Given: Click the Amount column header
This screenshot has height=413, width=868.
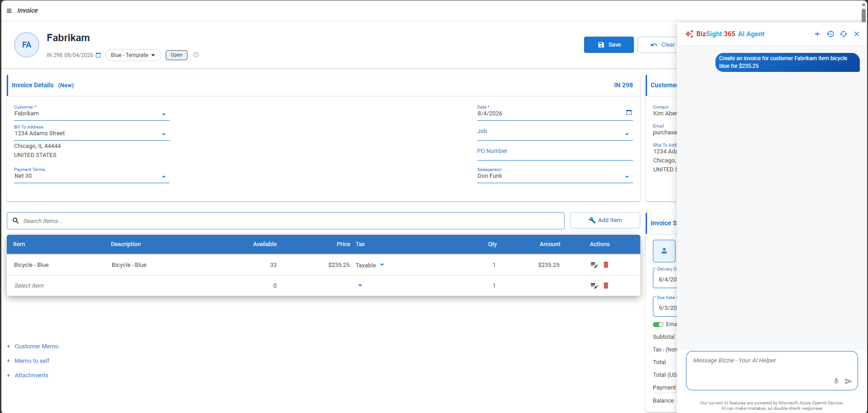Looking at the screenshot, I should 550,244.
